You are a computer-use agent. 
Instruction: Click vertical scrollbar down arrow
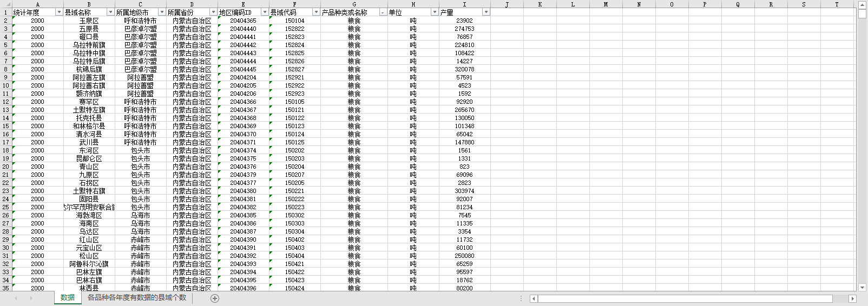pos(863,288)
